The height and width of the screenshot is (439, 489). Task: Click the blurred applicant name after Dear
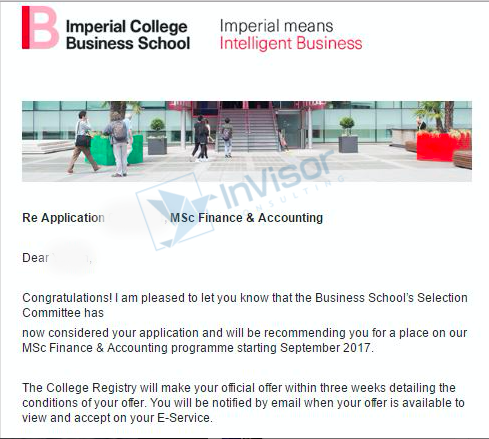71,258
